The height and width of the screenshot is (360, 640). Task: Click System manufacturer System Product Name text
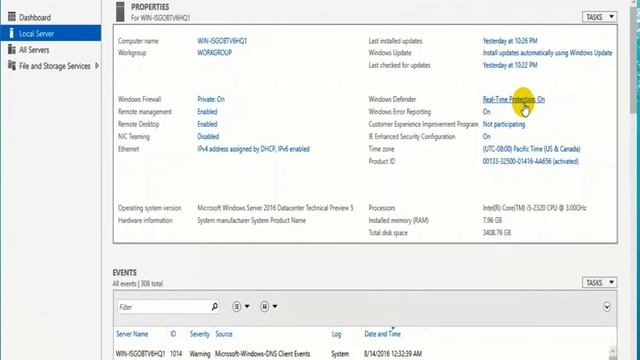click(251, 220)
